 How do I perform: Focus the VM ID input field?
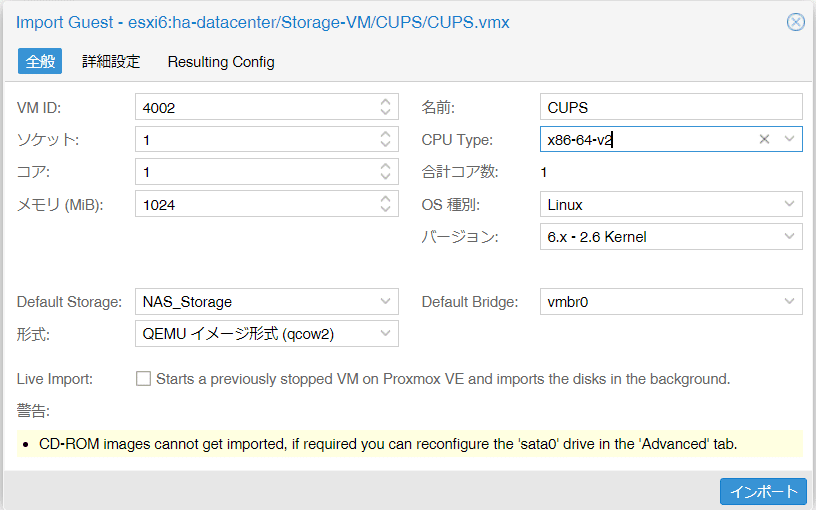pos(257,107)
